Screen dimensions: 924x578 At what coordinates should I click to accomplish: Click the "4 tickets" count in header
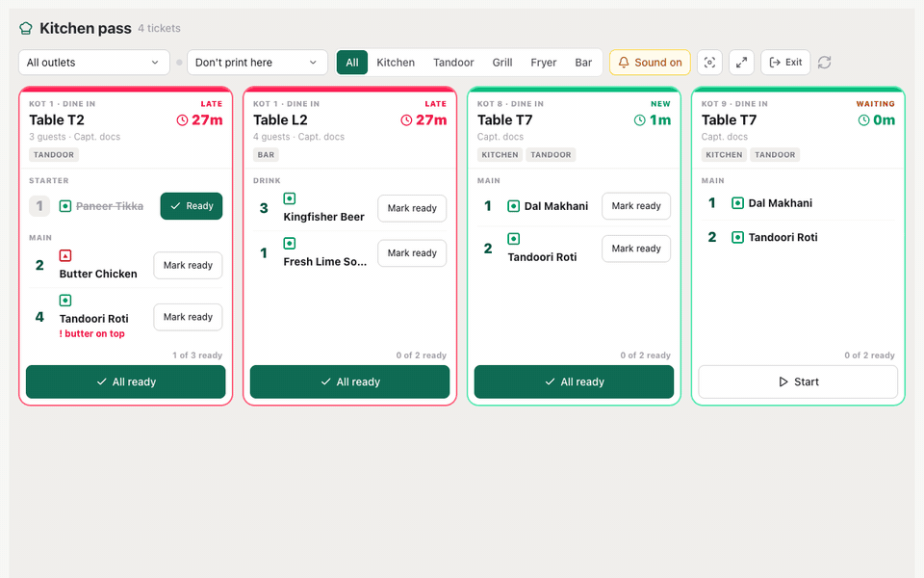159,28
